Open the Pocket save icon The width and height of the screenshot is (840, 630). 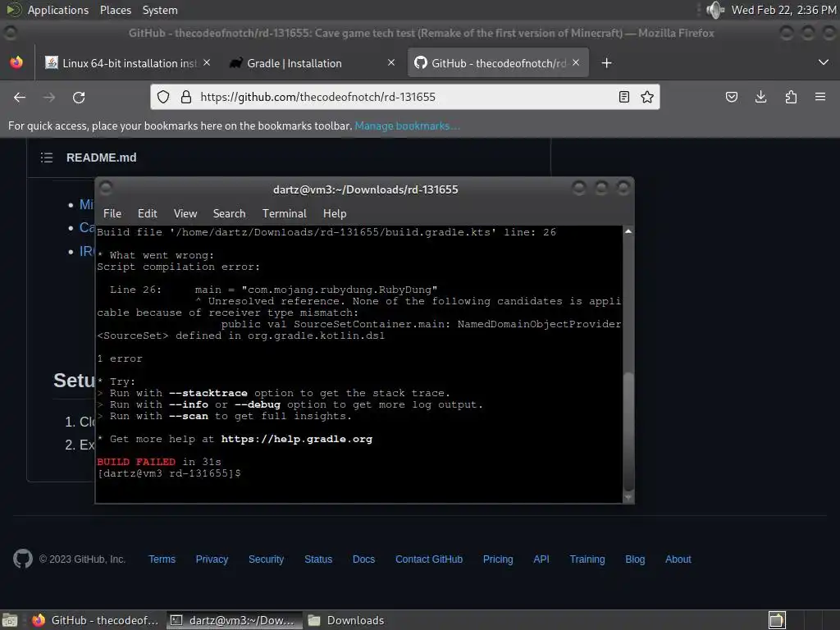[x=732, y=97]
